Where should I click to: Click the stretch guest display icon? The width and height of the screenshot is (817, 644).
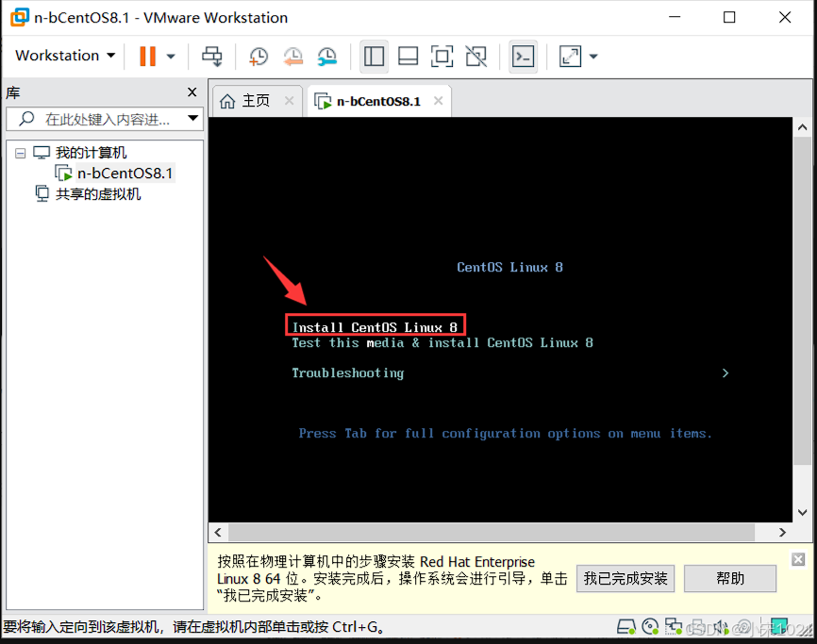(570, 57)
